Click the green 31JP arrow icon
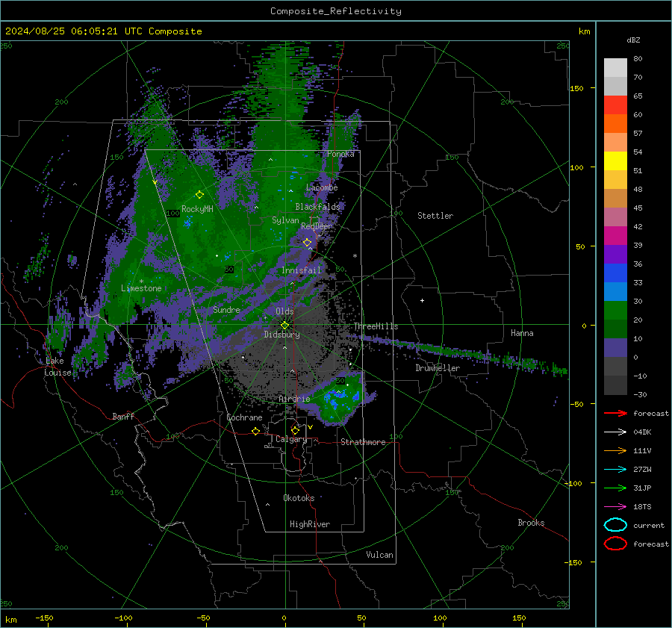 tap(615, 488)
